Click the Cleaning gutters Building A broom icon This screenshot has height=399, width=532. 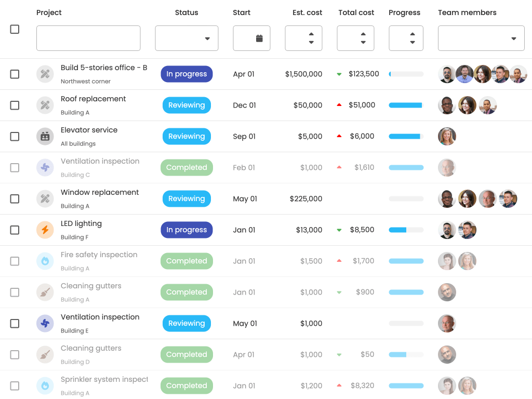(45, 292)
